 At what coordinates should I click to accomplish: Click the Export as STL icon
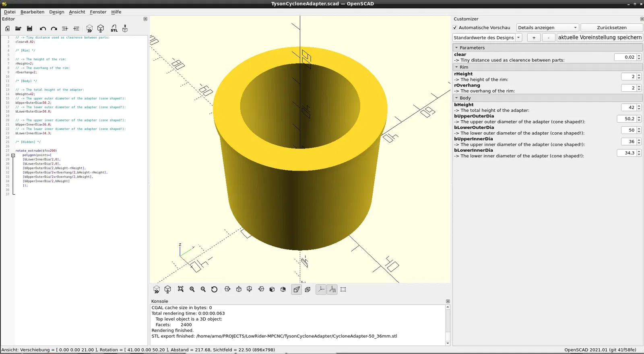point(114,29)
